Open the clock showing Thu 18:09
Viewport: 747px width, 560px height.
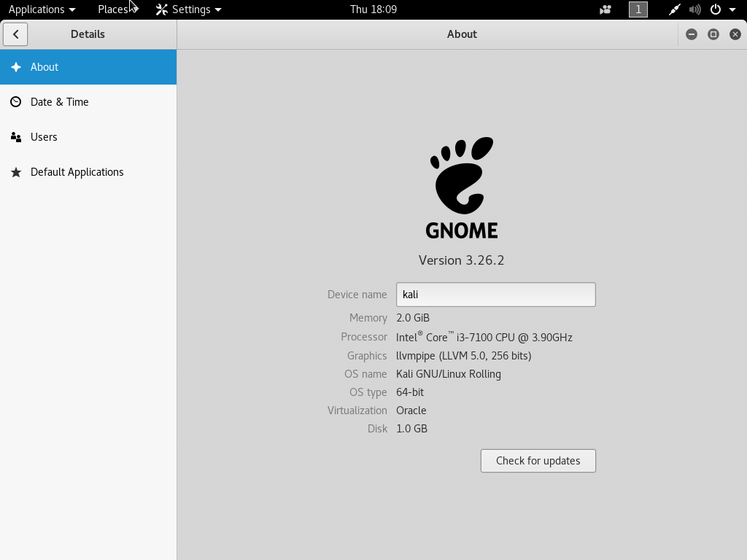(373, 9)
